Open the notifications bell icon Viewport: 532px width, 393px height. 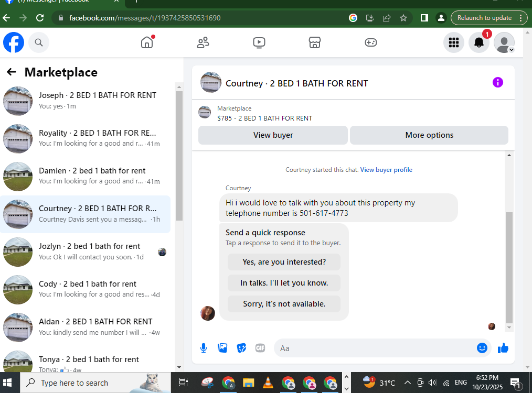[x=478, y=42]
